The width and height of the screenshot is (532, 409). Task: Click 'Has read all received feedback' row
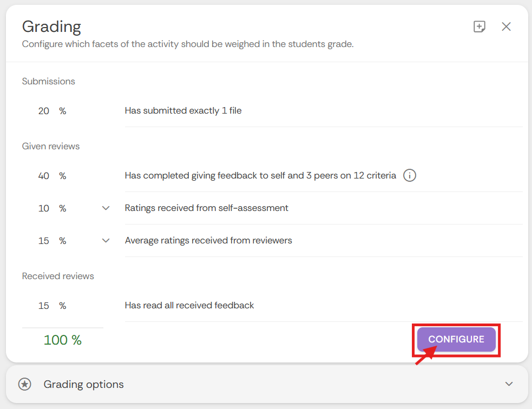click(189, 306)
